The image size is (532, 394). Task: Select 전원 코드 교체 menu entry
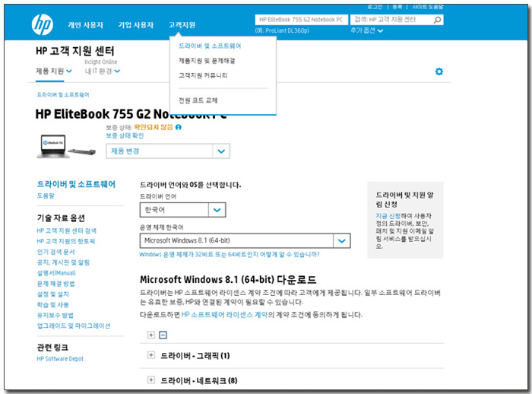pyautogui.click(x=198, y=100)
